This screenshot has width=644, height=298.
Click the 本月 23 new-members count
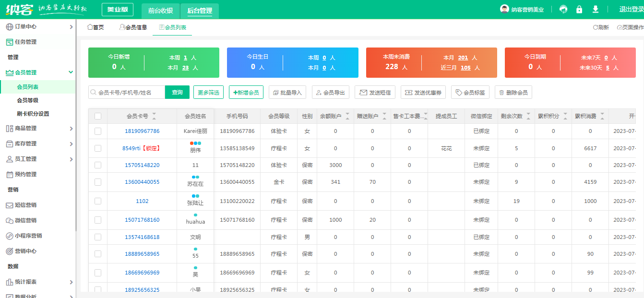186,68
